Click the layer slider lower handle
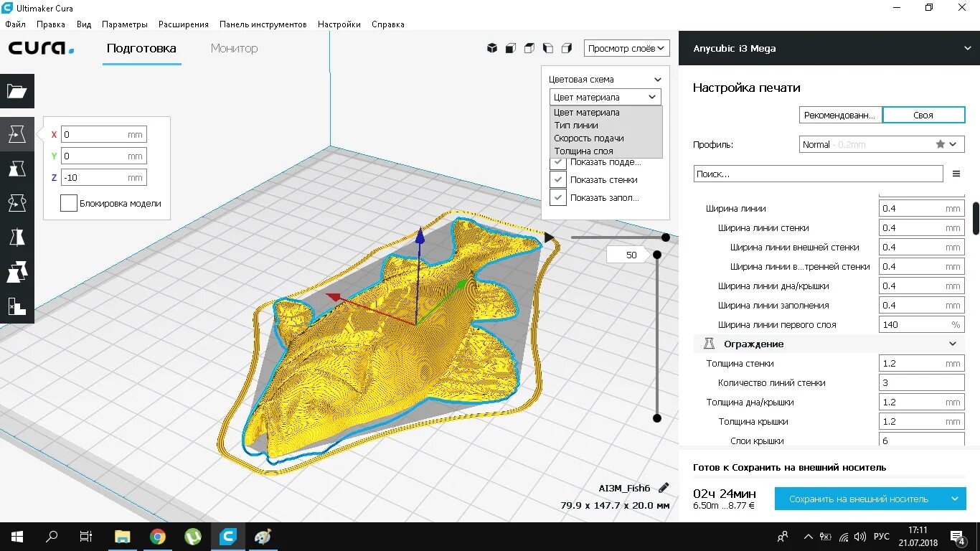Screen dimensions: 980x551 656,418
